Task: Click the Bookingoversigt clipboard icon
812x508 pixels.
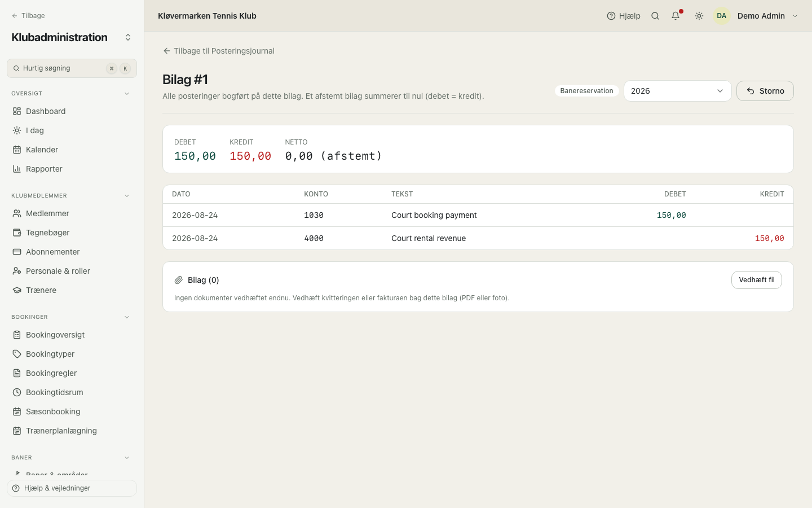Action: [x=17, y=335]
